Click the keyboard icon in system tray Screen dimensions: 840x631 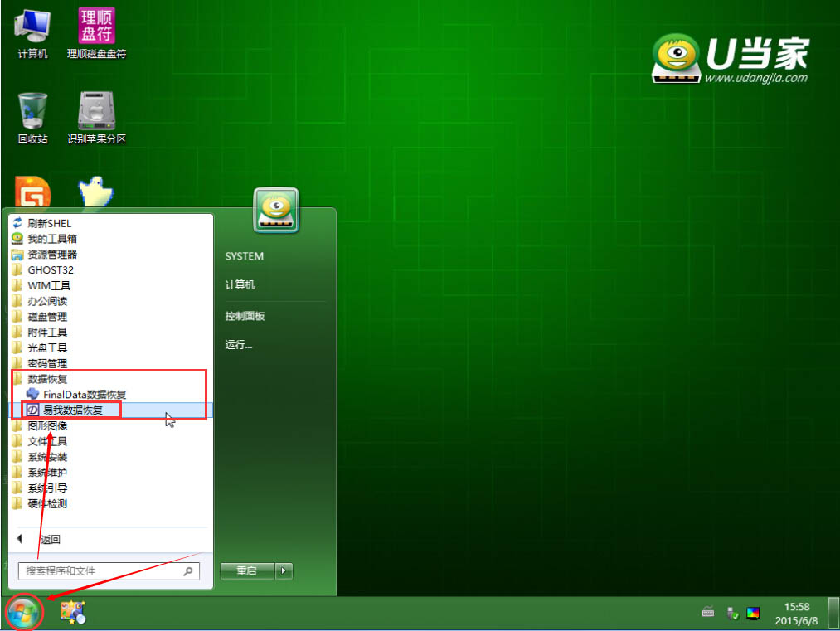click(x=708, y=613)
